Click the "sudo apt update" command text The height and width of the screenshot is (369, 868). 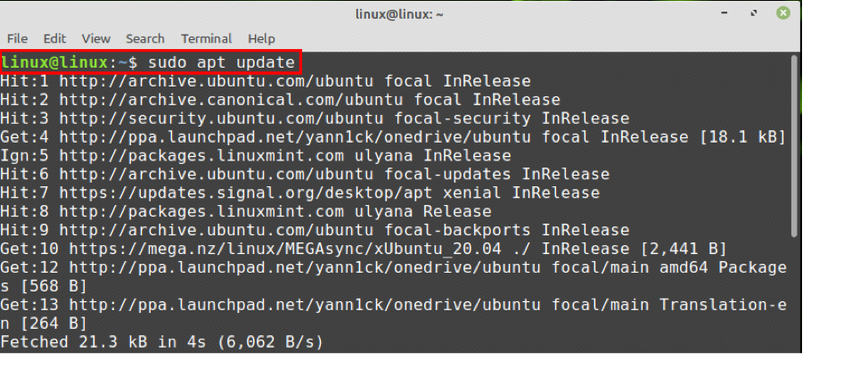(221, 62)
